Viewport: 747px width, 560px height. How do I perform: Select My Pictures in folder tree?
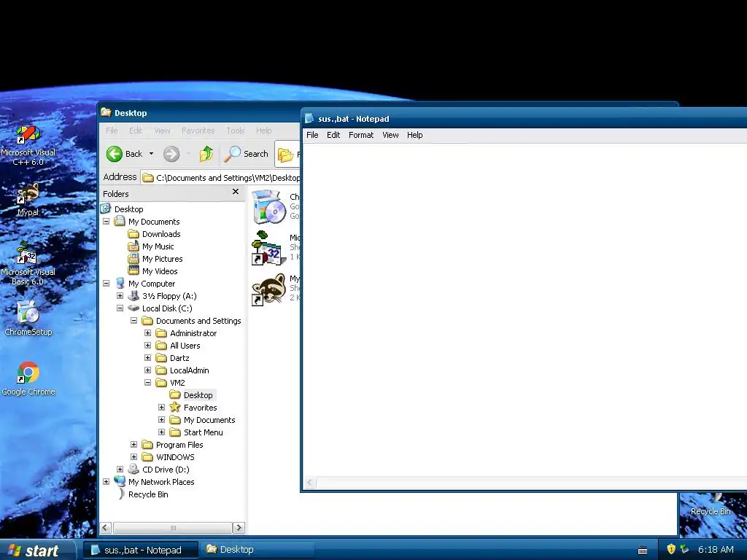[x=155, y=259]
